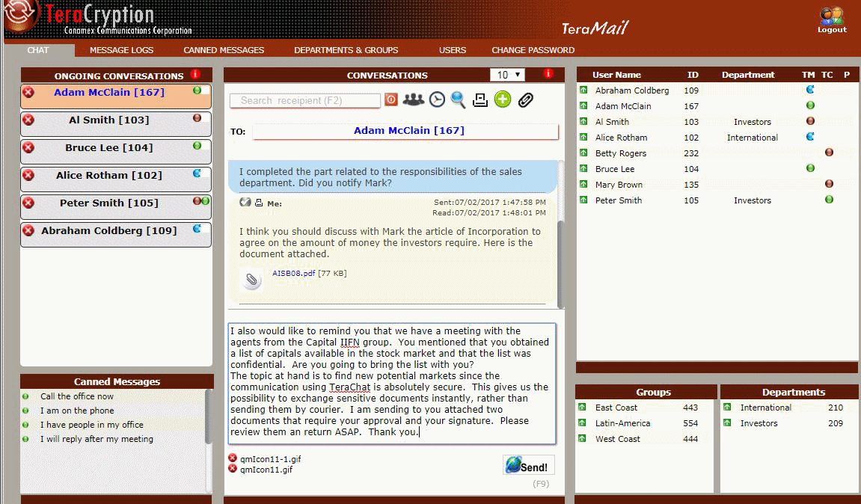The height and width of the screenshot is (504, 861).
Task: Click the User Name column header
Action: 616,75
